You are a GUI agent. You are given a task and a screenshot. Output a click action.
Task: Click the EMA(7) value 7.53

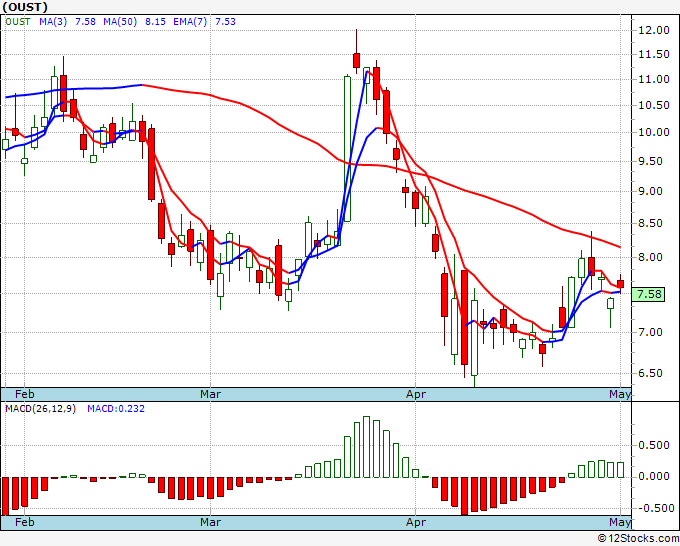(x=226, y=22)
